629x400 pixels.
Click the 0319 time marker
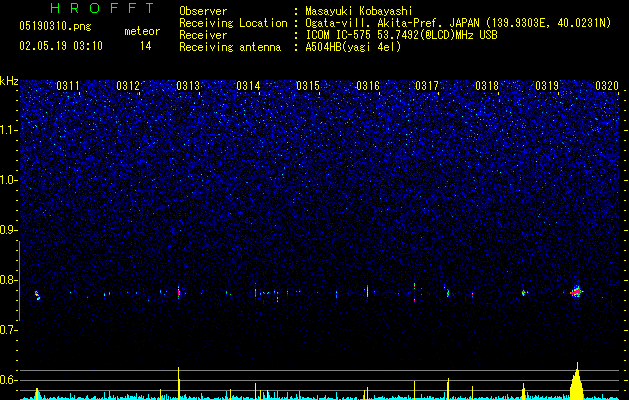coord(547,86)
